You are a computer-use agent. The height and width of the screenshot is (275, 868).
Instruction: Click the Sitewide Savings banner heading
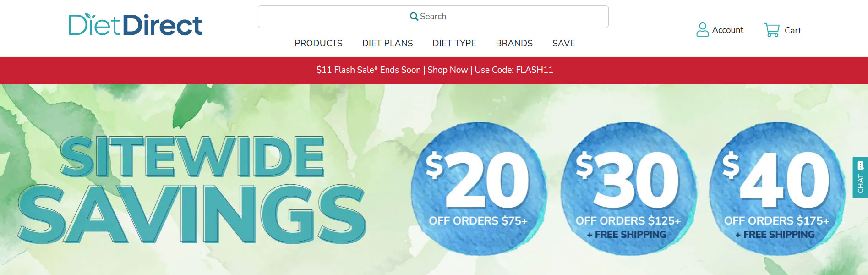192,189
